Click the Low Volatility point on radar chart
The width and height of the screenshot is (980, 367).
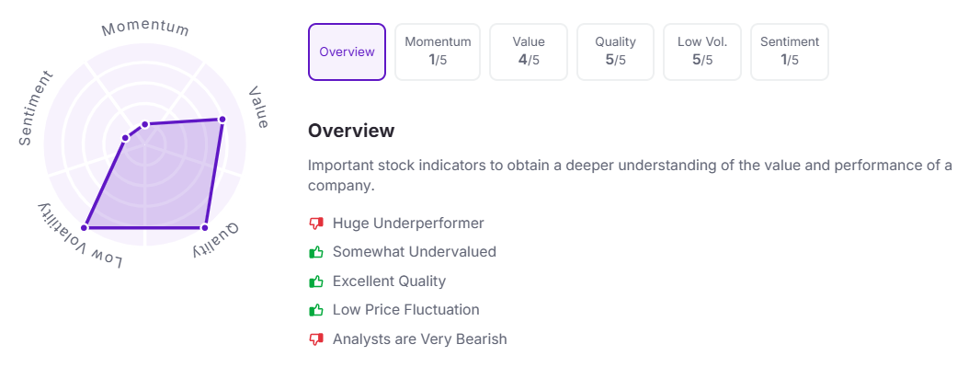pos(85,227)
